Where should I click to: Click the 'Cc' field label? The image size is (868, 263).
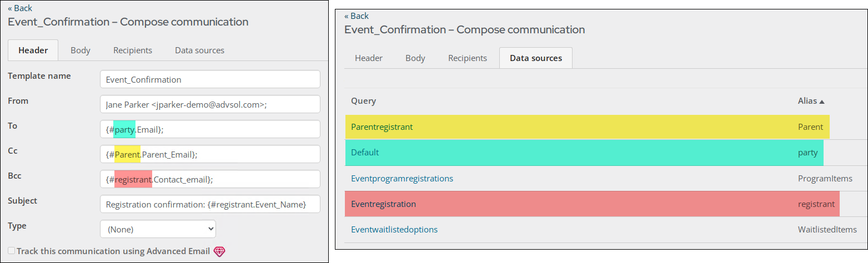point(13,150)
